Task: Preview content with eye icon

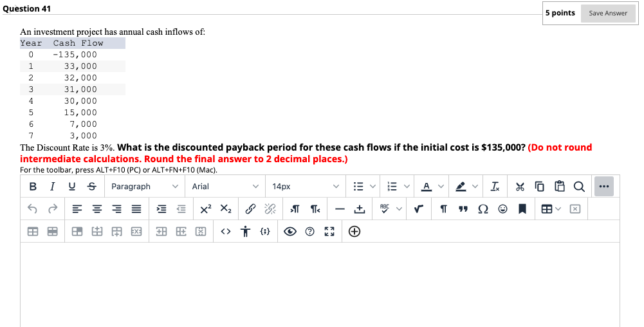Action: point(290,232)
